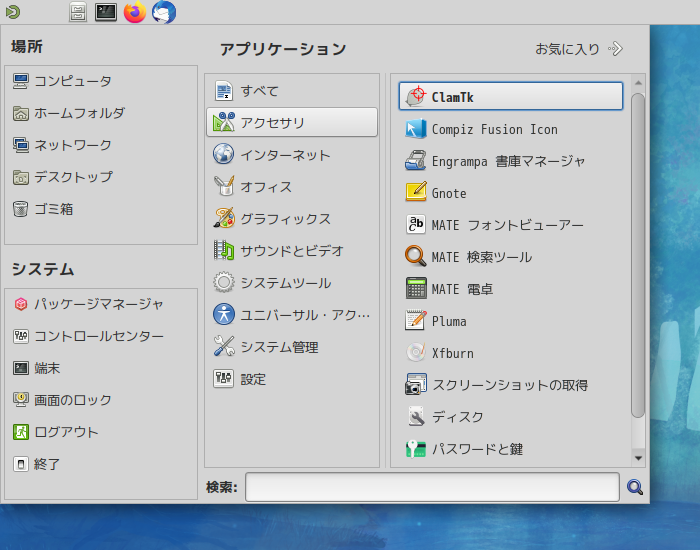Open the ゴミ箱 trash
Viewport: 700px width, 550px height.
101,209
